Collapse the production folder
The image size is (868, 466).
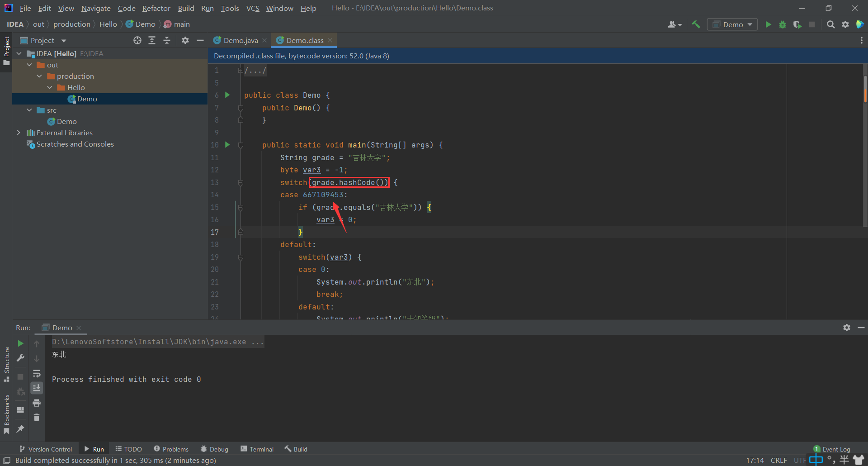click(x=40, y=76)
